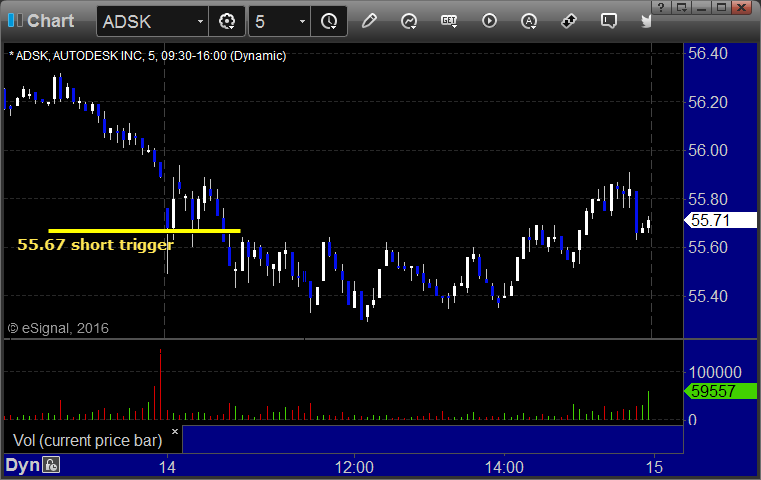Screen dimensions: 761x480
Task: Open the time template clock icon
Action: pyautogui.click(x=329, y=21)
